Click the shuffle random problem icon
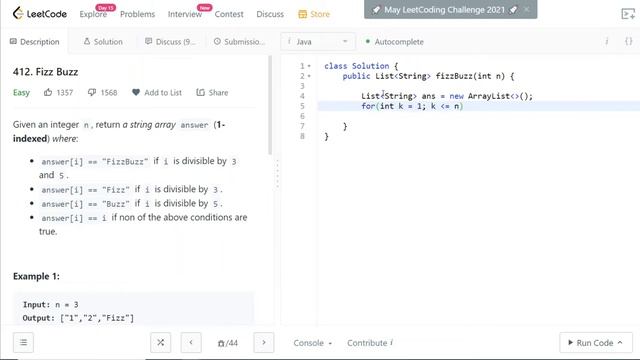The height and width of the screenshot is (360, 640). [160, 342]
